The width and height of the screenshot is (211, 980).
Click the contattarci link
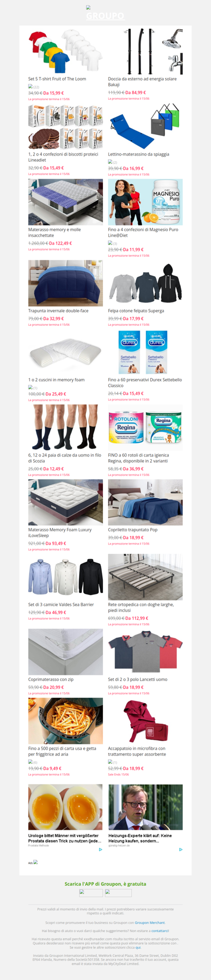click(x=160, y=931)
